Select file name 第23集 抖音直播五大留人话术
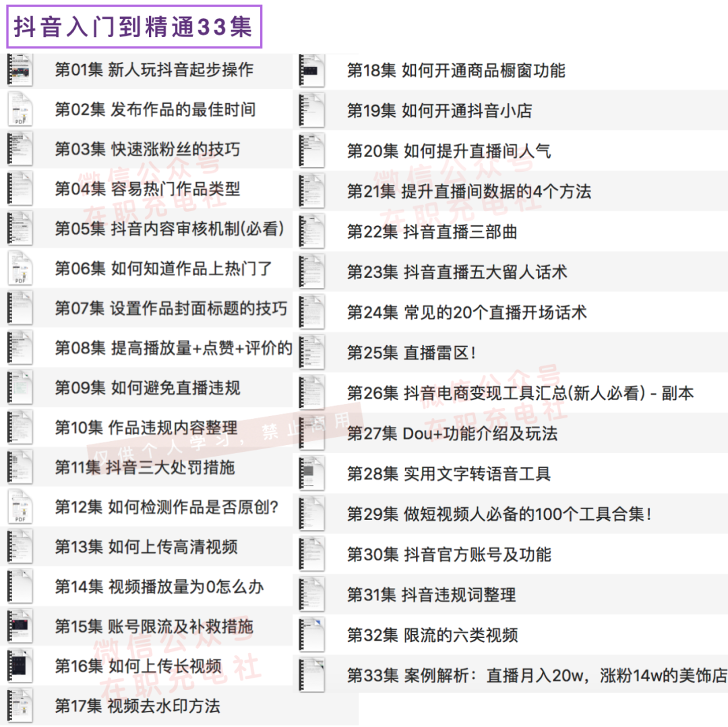 coord(457,272)
